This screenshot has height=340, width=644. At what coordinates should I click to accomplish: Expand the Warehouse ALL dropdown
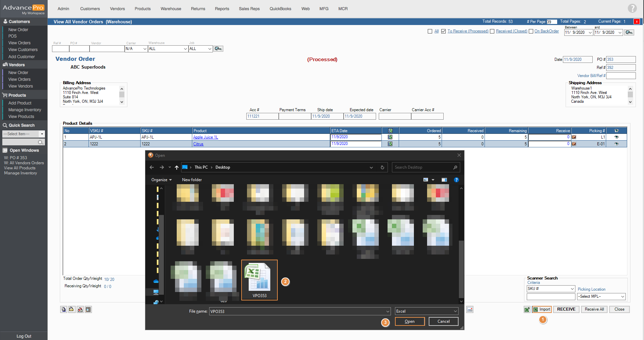pos(185,49)
